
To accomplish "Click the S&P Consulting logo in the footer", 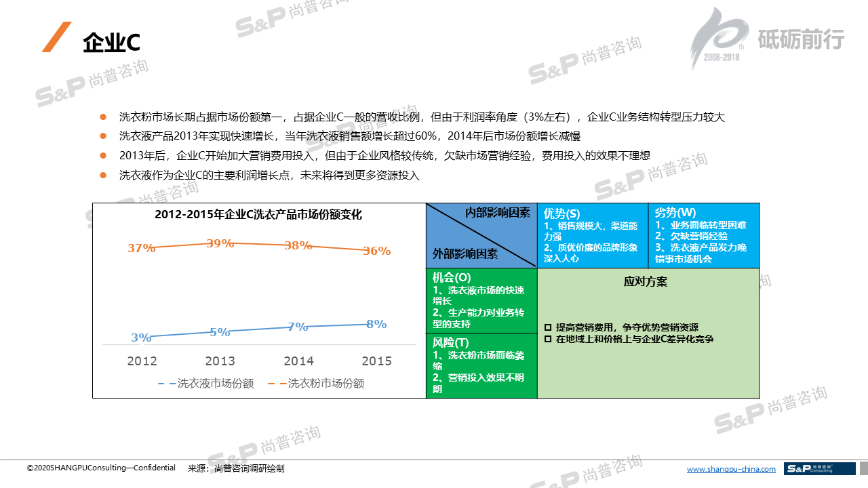I will coord(819,468).
